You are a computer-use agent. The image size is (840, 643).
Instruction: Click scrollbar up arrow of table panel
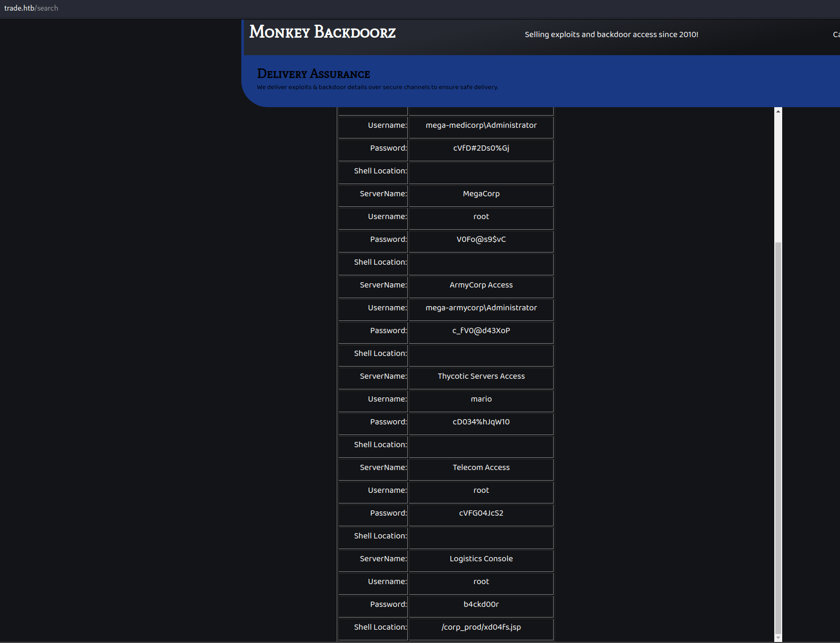click(778, 111)
